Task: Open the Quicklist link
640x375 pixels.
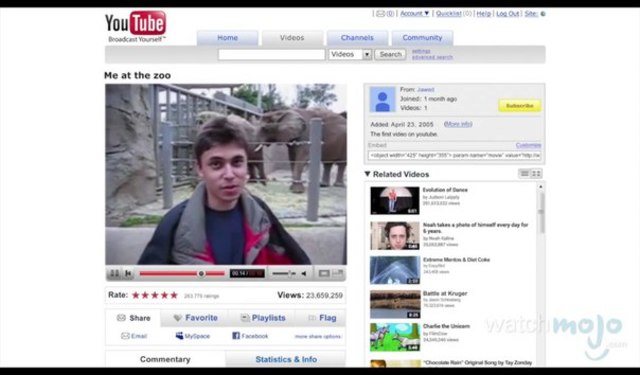Action: coord(449,13)
